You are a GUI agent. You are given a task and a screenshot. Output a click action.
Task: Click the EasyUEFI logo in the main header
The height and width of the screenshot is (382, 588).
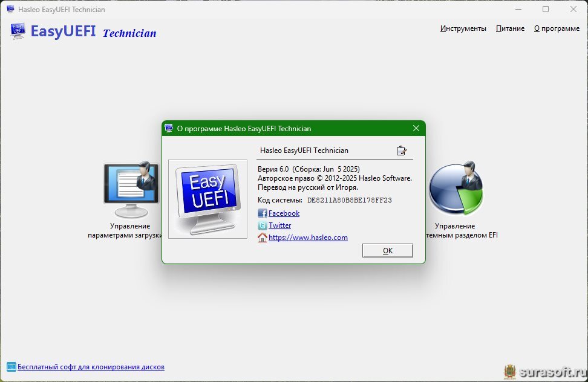(x=18, y=31)
